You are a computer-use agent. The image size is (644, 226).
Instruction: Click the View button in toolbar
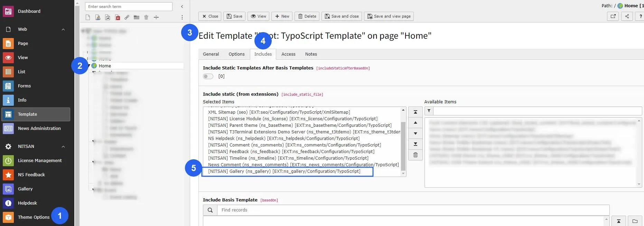point(259,16)
